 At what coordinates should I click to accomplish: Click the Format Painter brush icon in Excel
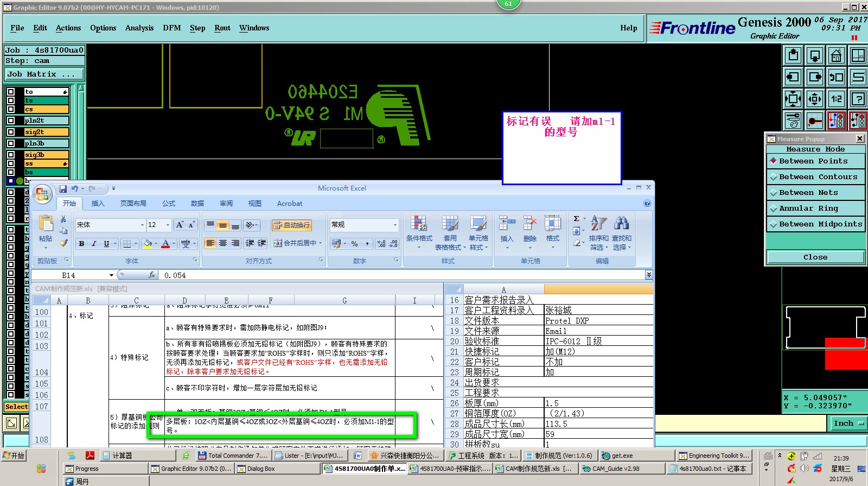click(63, 243)
